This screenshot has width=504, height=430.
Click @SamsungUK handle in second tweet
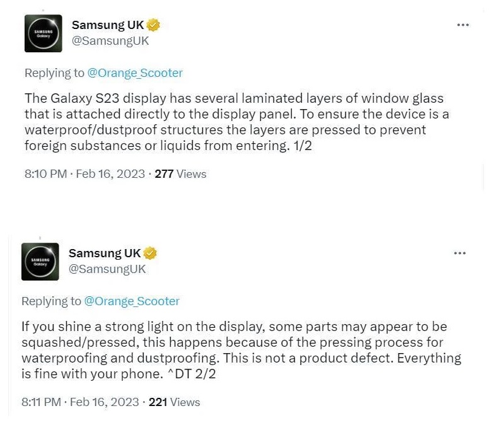click(107, 269)
